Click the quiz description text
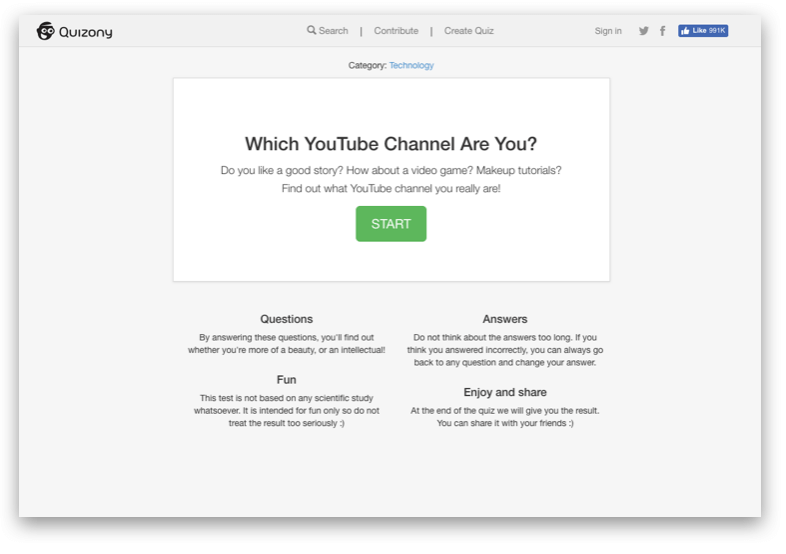The image size is (786, 554). click(391, 179)
